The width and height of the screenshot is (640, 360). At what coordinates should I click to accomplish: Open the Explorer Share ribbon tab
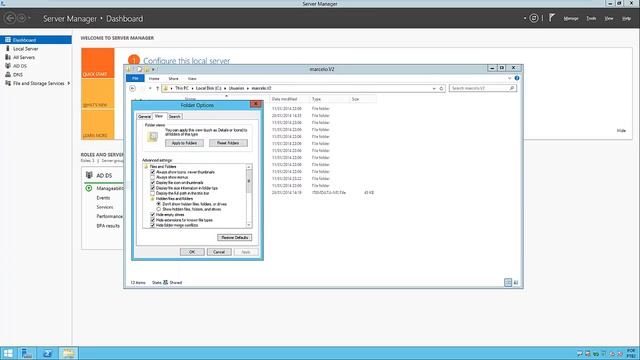click(x=173, y=78)
